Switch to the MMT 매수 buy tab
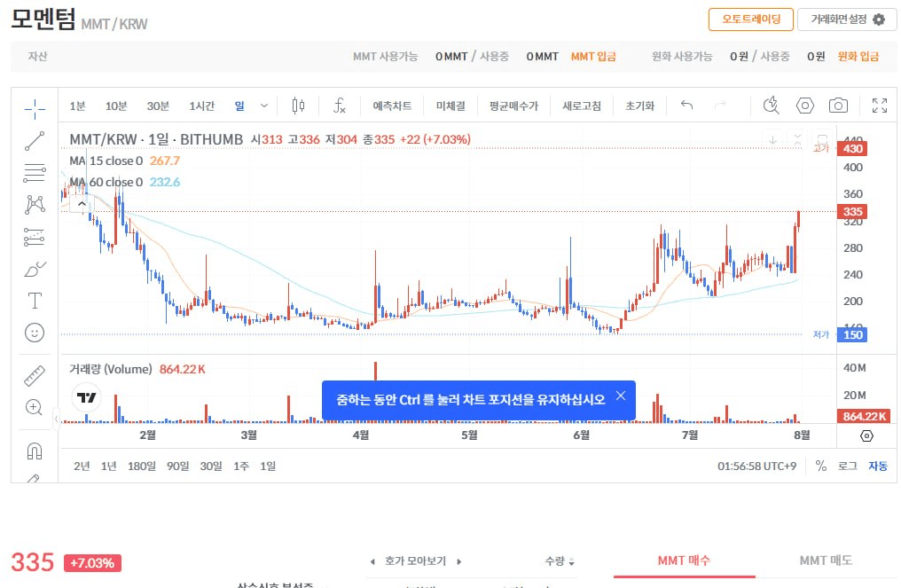Viewport: 901px width, 588px height. (x=684, y=561)
